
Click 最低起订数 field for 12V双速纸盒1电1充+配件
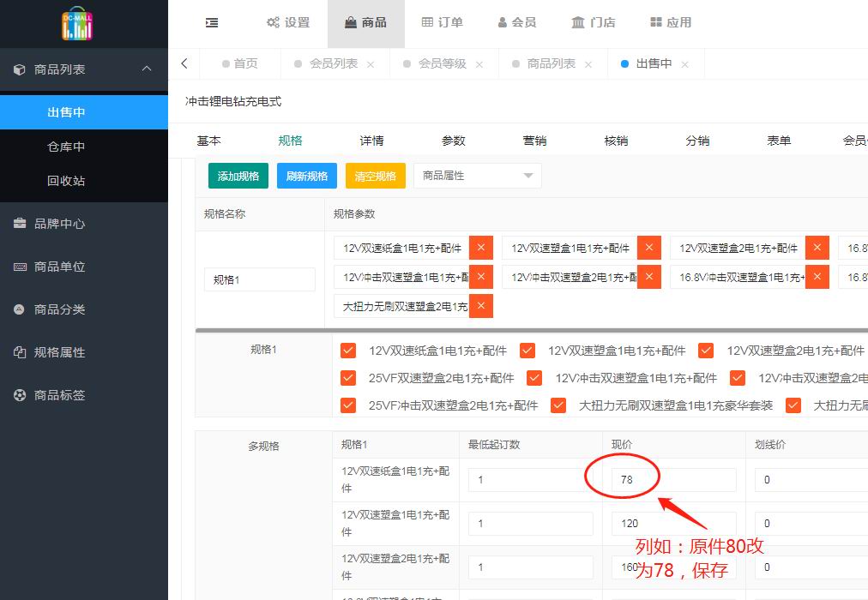click(531, 479)
